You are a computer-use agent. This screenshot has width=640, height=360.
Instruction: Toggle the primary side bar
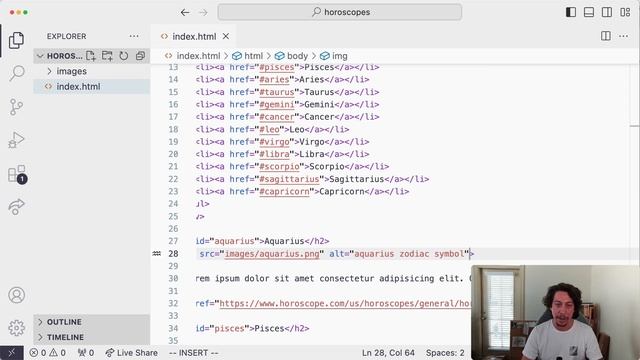click(x=571, y=12)
